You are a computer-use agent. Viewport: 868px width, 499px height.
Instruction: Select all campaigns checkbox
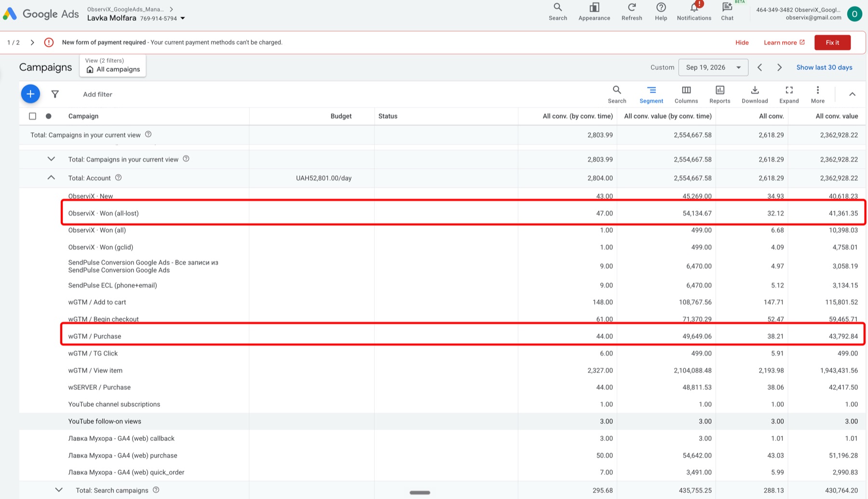point(32,116)
